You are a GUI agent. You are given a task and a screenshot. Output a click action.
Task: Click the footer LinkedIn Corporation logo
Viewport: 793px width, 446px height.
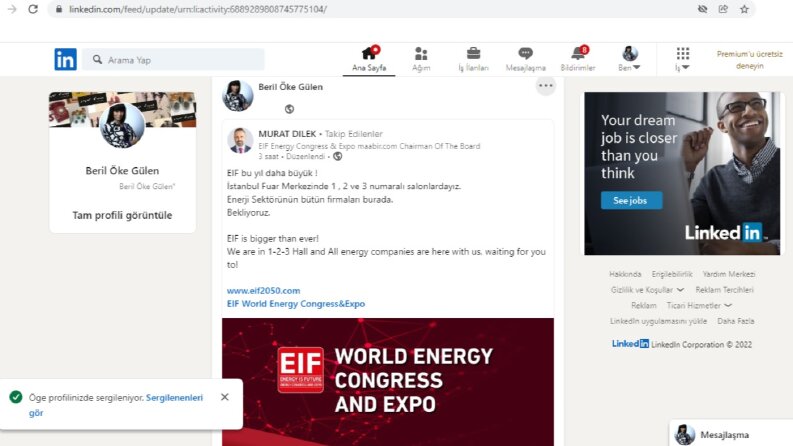coord(630,344)
